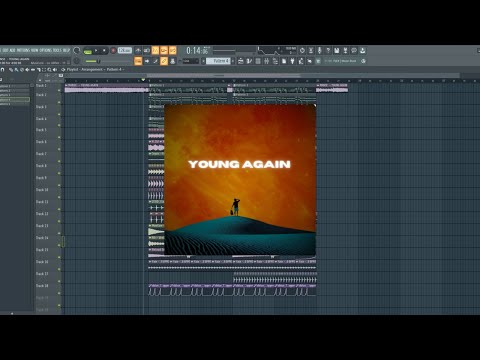Screen dimensions: 480x360
Task: Click the View Browser shortcut icon
Action: [x=275, y=61]
